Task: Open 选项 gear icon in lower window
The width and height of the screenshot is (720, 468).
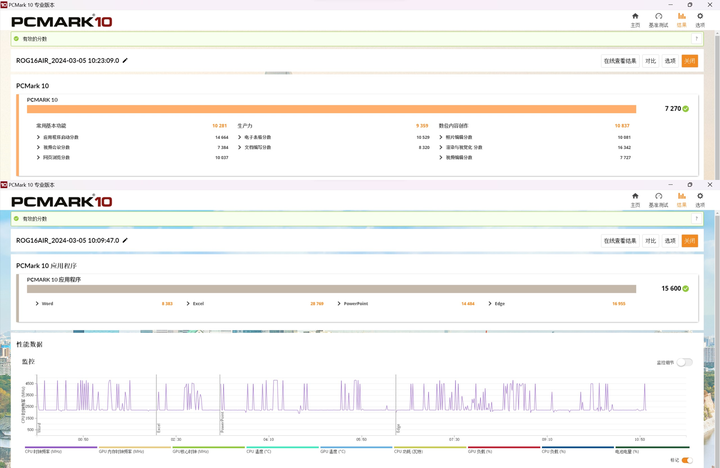Action: pos(700,200)
